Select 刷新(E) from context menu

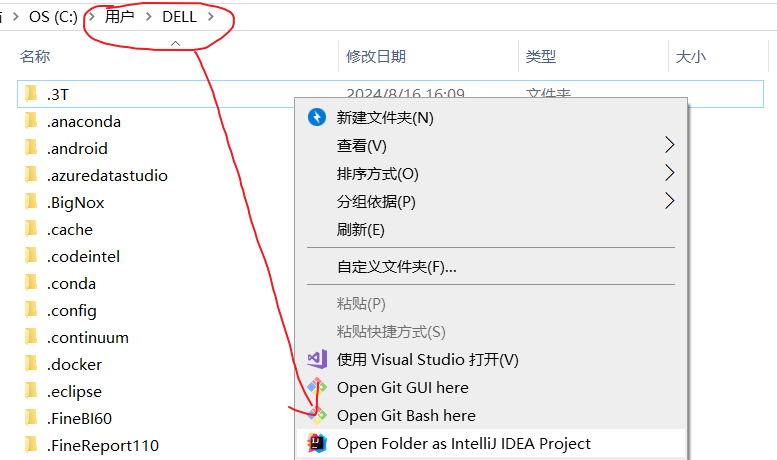pyautogui.click(x=361, y=230)
